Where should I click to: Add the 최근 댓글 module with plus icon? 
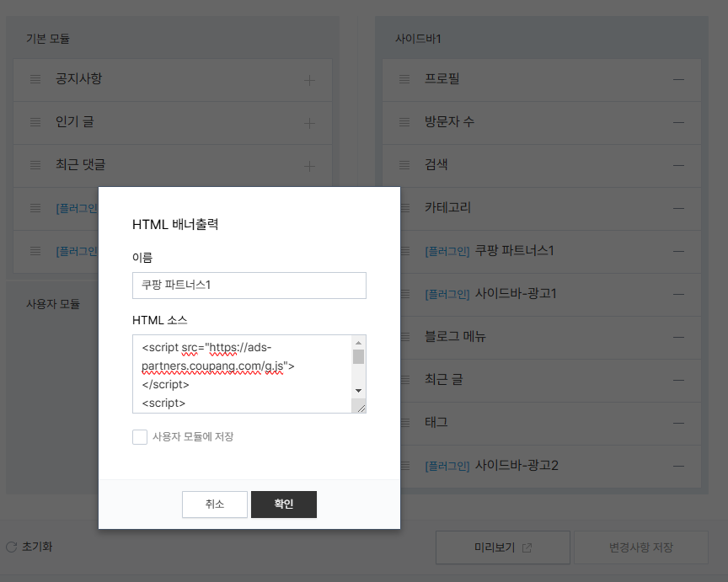[x=309, y=166]
